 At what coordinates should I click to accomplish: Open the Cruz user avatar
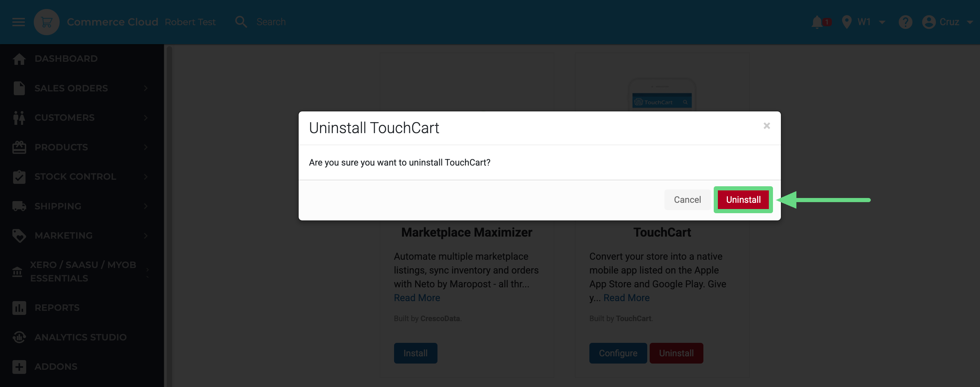coord(929,22)
